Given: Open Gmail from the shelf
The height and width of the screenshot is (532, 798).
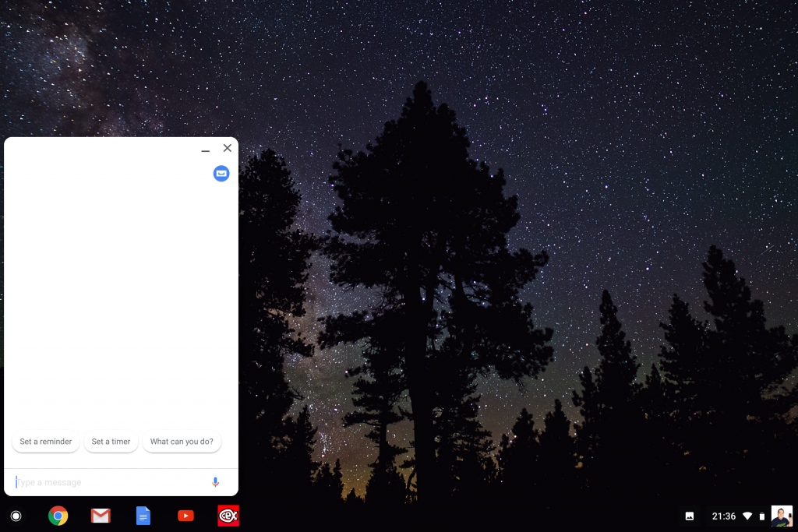Looking at the screenshot, I should [101, 516].
